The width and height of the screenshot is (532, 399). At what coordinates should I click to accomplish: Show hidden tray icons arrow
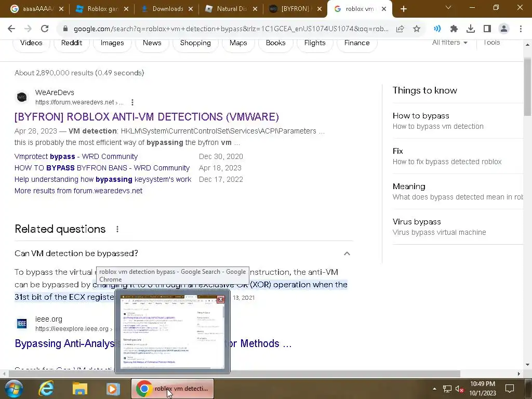click(x=434, y=389)
